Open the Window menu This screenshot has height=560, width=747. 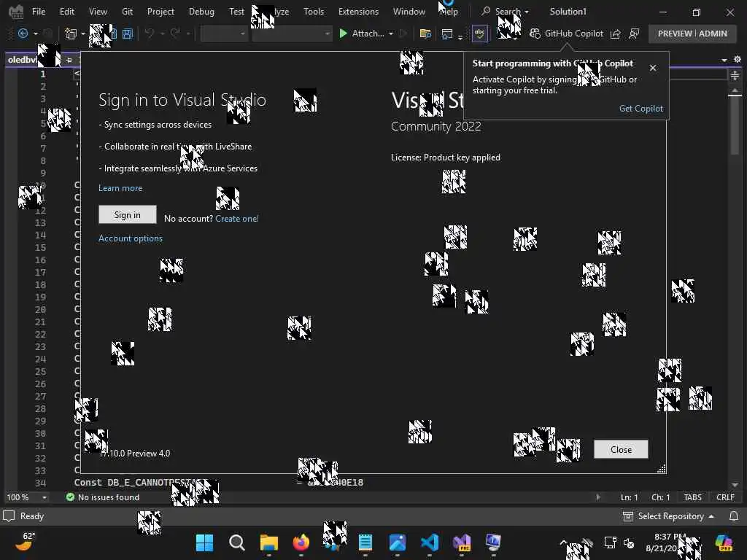point(409,12)
